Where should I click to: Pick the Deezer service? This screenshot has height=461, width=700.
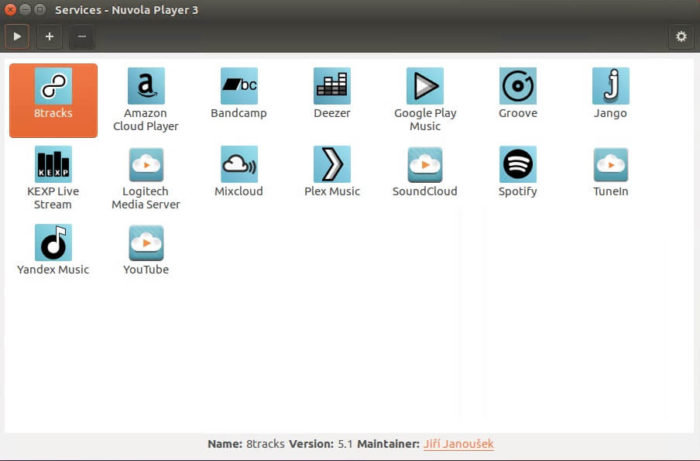tap(332, 86)
